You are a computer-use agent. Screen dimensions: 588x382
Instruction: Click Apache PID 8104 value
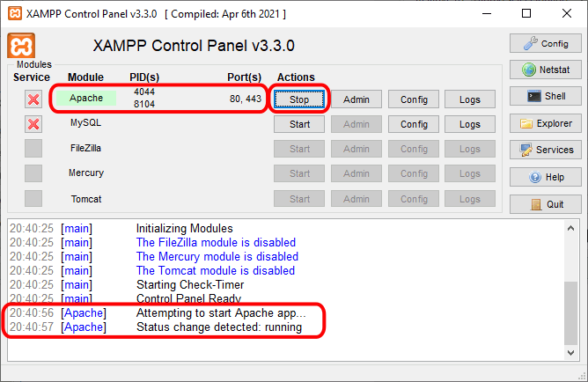pos(144,104)
